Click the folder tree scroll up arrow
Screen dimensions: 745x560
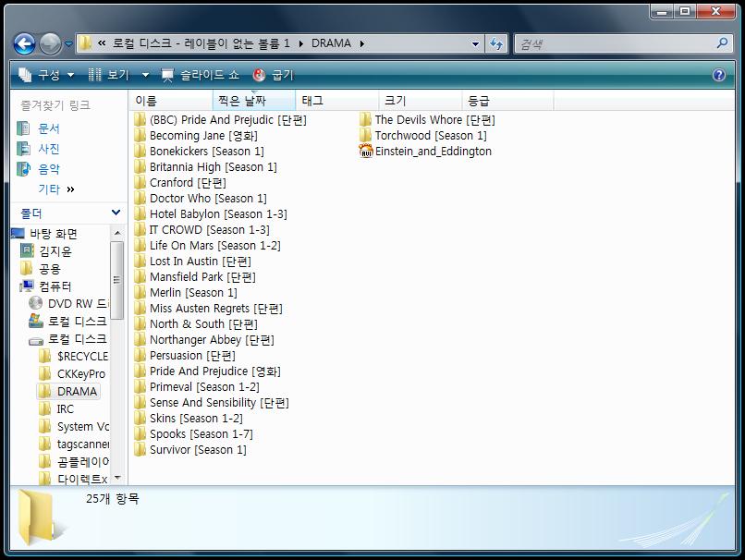point(116,233)
